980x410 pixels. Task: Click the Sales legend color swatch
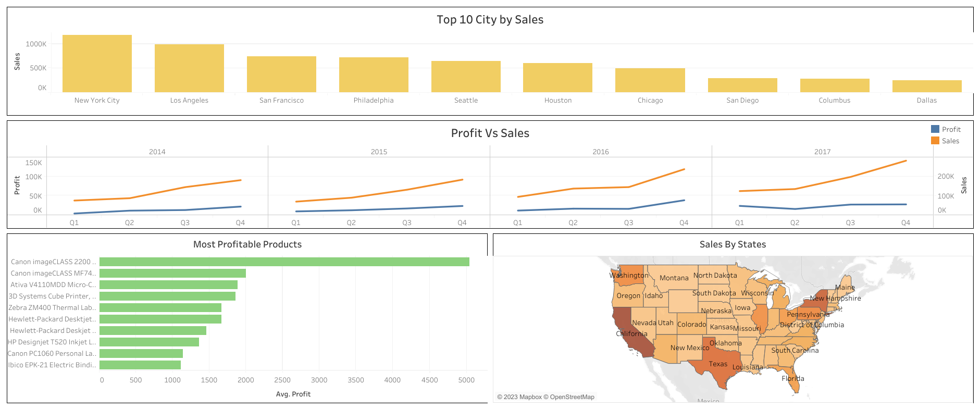(x=935, y=141)
